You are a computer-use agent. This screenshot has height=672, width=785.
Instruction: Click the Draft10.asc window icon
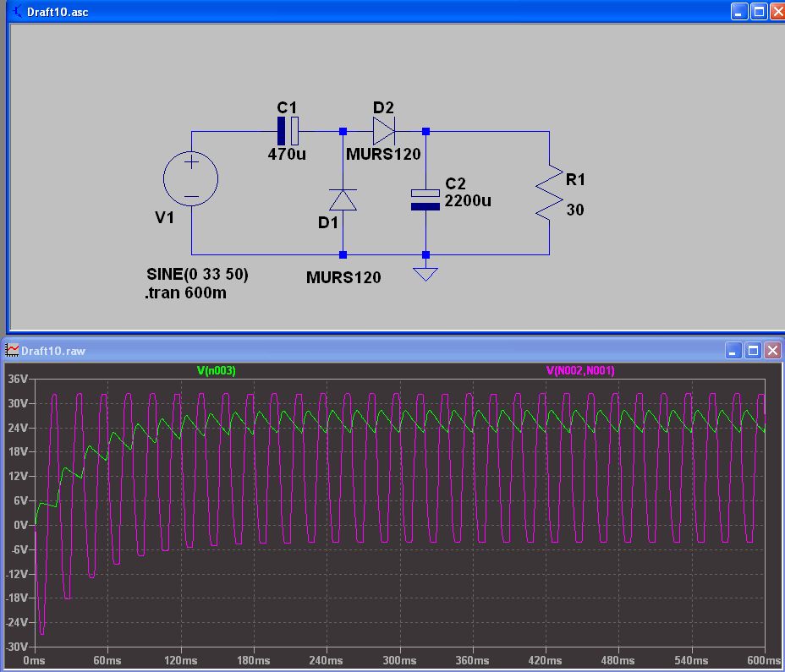[16, 12]
